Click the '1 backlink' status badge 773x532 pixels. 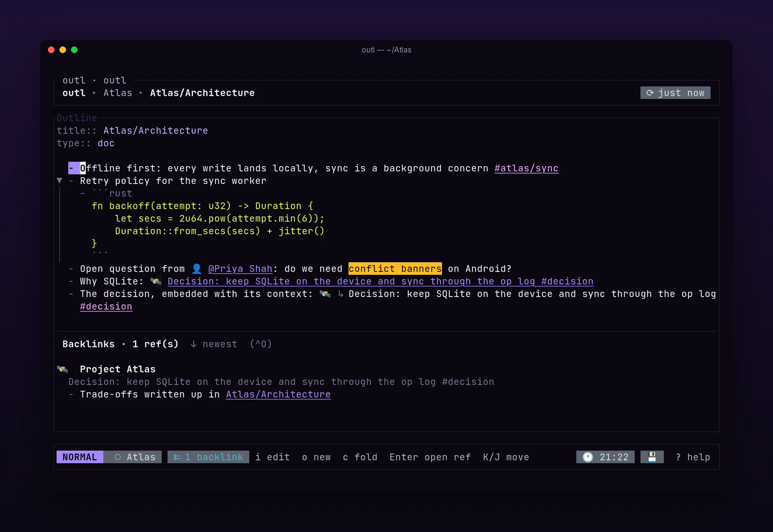[x=208, y=457]
